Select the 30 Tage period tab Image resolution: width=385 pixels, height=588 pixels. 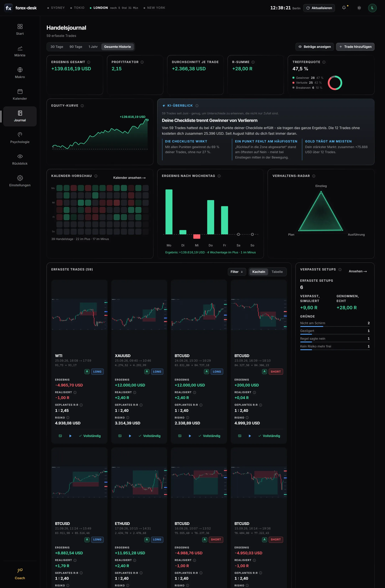click(57, 47)
